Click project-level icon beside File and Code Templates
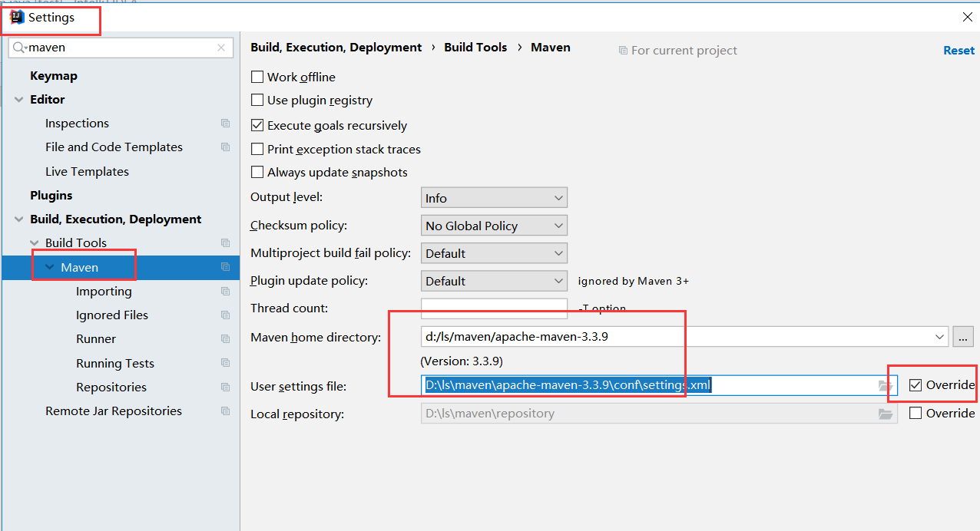This screenshot has width=980, height=531. tap(225, 147)
